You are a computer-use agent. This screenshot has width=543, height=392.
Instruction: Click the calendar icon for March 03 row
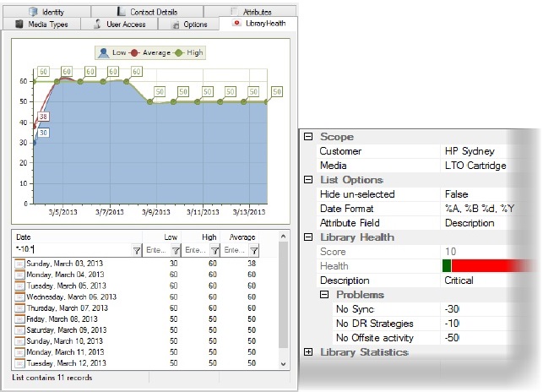[19, 264]
